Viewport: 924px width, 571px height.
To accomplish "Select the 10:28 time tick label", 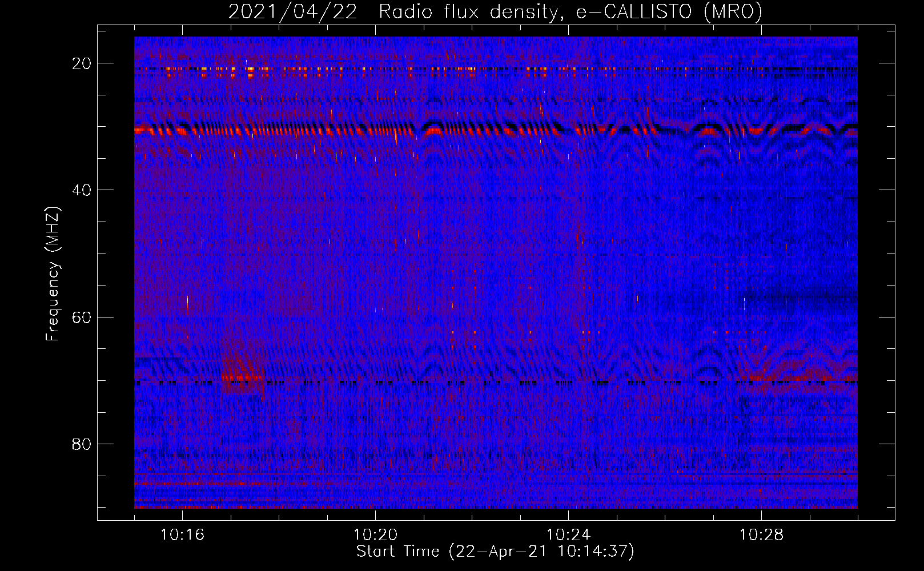I will coord(761,535).
